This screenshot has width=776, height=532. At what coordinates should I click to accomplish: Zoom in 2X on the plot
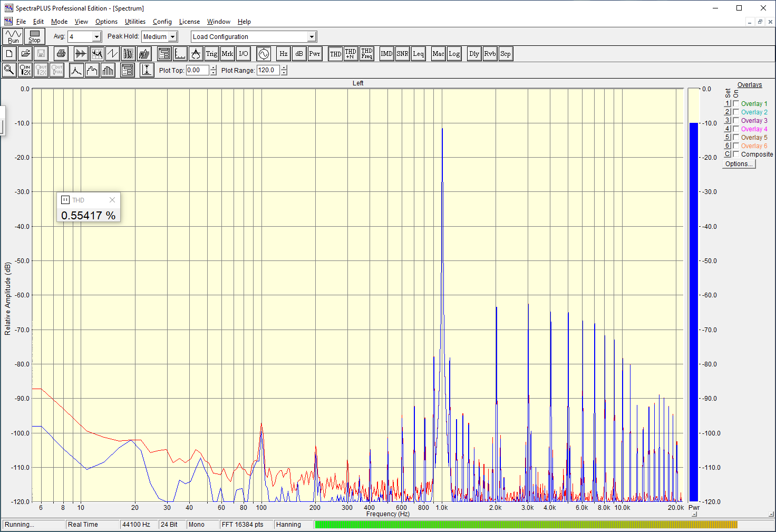coord(25,70)
